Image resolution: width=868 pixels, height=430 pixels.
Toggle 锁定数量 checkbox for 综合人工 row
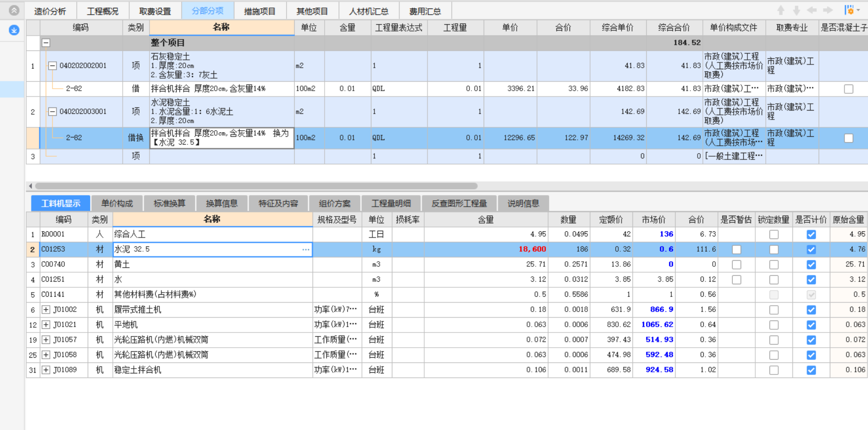[x=774, y=234]
